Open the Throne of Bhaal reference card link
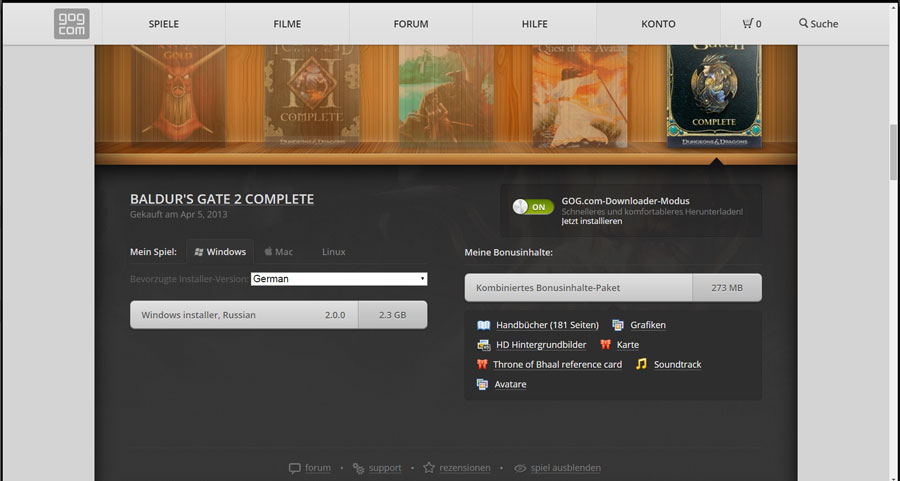 pyautogui.click(x=557, y=364)
